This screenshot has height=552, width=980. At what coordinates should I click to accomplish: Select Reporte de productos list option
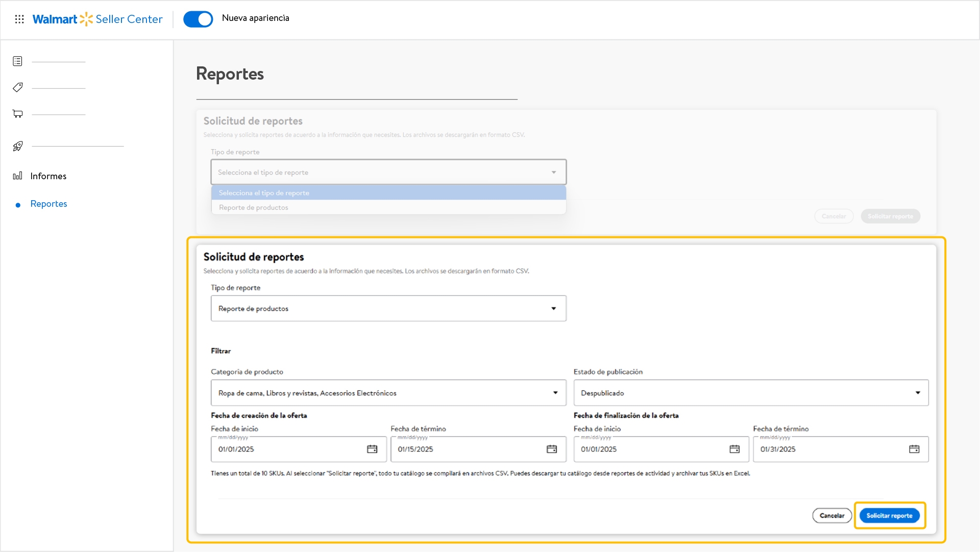coord(254,207)
